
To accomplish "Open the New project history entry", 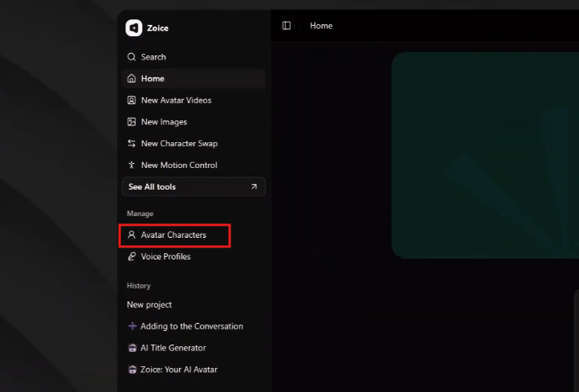I will point(149,304).
